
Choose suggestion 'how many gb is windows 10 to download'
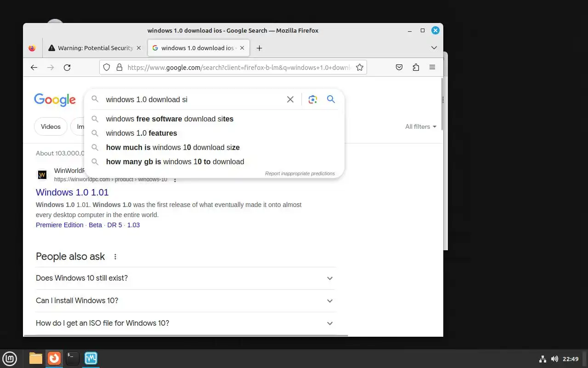pyautogui.click(x=214, y=162)
